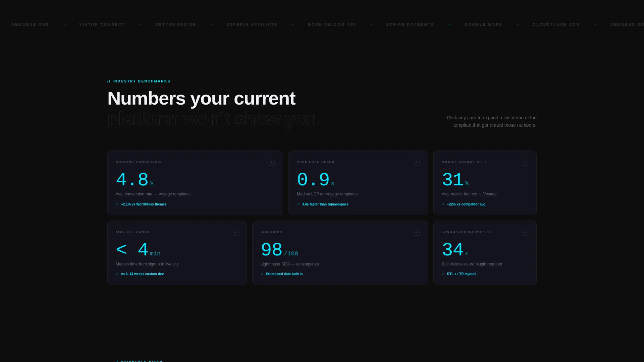This screenshot has height=362, width=644.
Task: Expand the Mobile Bounce Rate card plus icon
Action: pyautogui.click(x=525, y=162)
